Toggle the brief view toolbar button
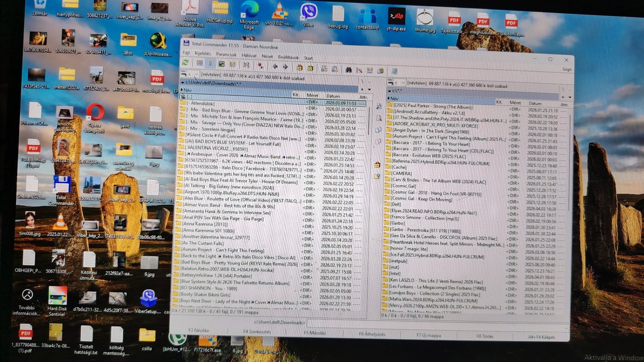This screenshot has width=644, height=362. coord(199,63)
